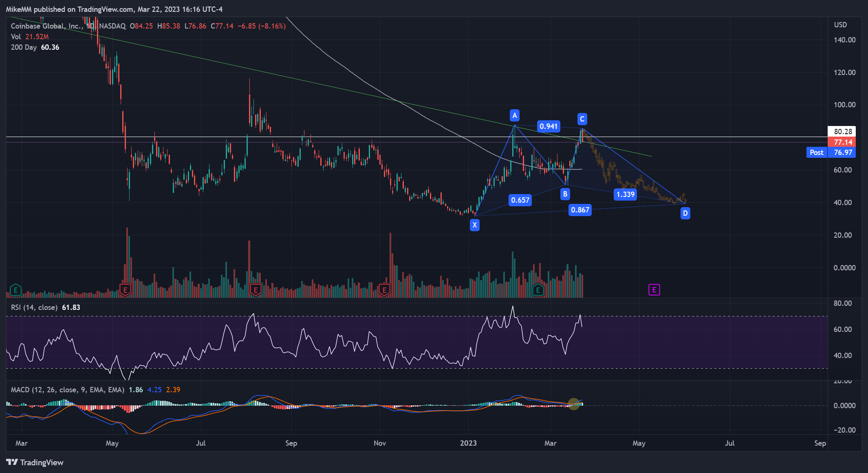Click the MACD (12, 26, close, 9, EMA, EMA) legend
Viewport: 868px width, 473px height.
tap(68, 390)
